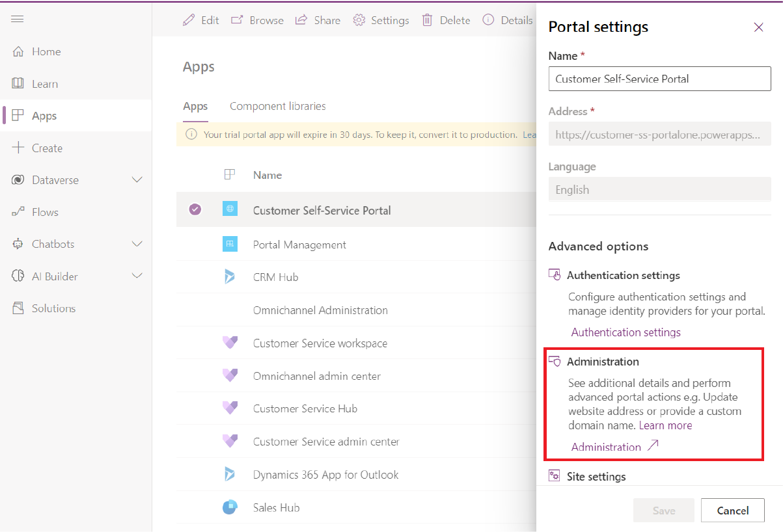The image size is (783, 532).
Task: Click the Customer Service admin center heart icon
Action: (230, 441)
